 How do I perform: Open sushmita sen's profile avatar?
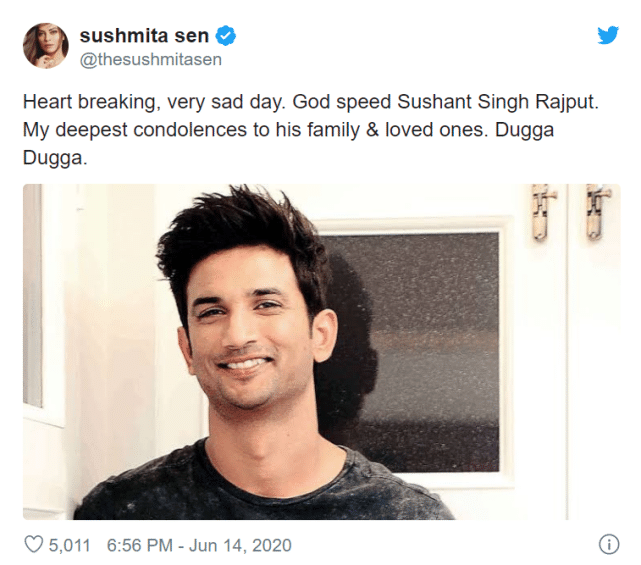point(45,46)
